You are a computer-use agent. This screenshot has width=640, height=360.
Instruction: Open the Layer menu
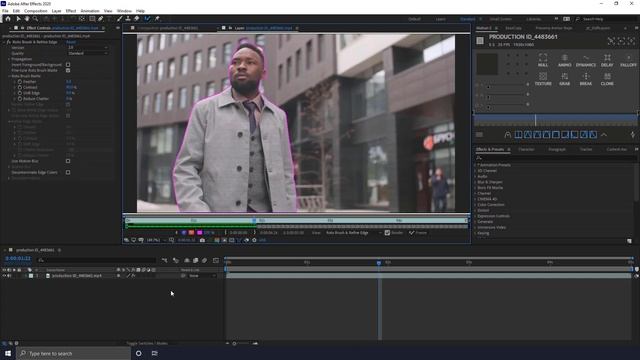click(x=56, y=11)
